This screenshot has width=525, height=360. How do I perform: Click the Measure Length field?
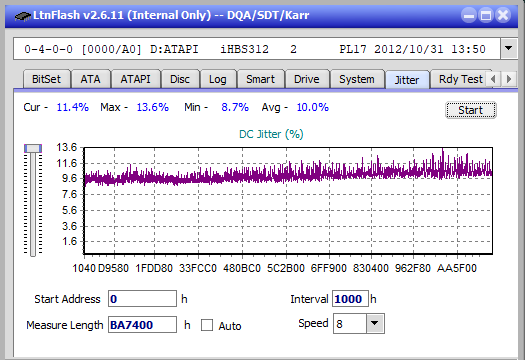point(142,325)
